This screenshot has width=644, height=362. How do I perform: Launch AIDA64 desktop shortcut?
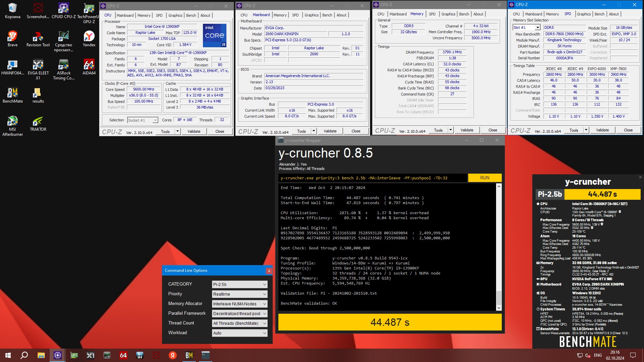click(x=89, y=67)
